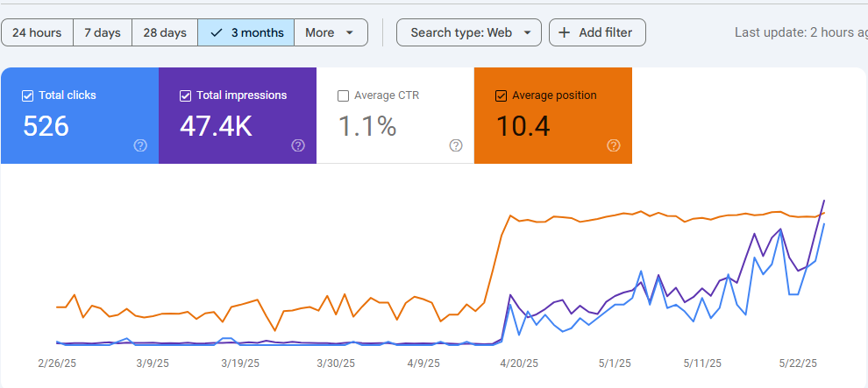Click the help icon on Total clicks card
This screenshot has height=388, width=868.
[140, 145]
